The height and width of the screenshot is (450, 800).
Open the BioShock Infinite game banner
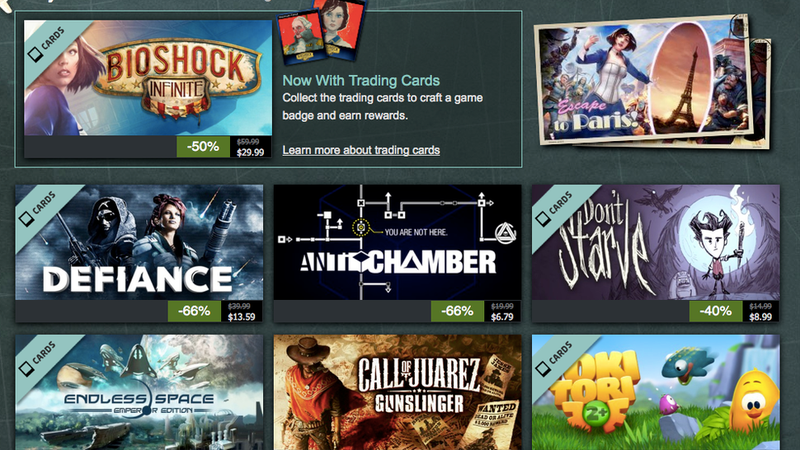[x=148, y=78]
